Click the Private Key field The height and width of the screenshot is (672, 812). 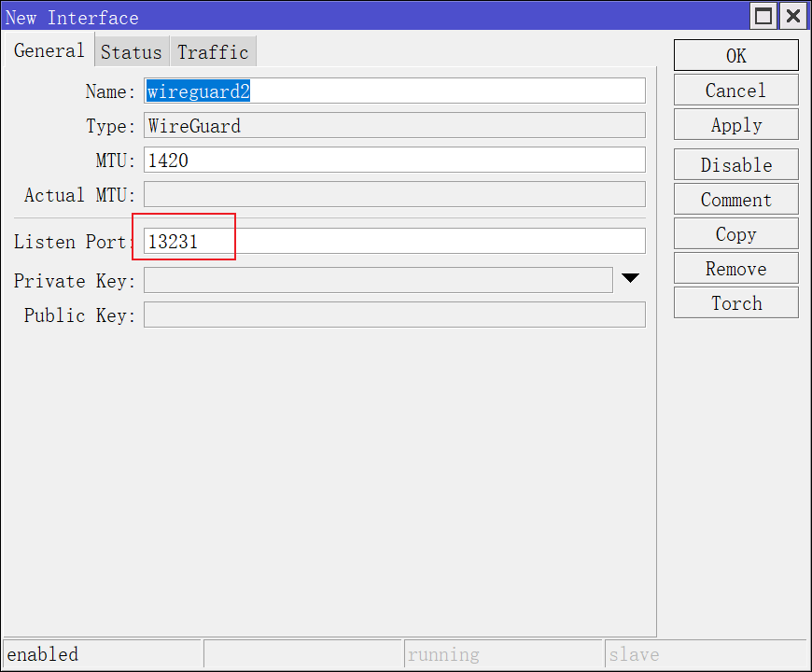[x=377, y=280]
